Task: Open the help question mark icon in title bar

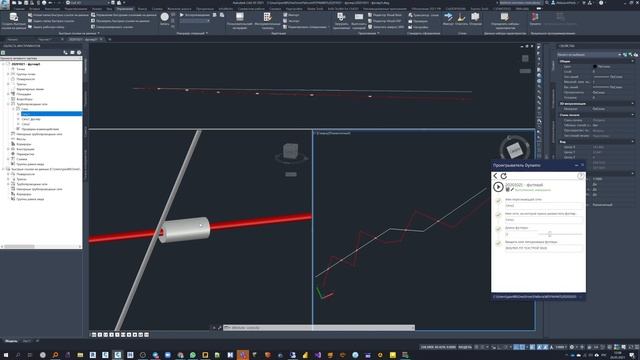Action: point(601,2)
